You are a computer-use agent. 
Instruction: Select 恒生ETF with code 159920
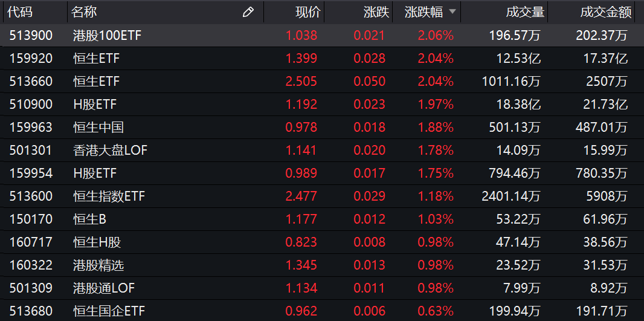pos(96,59)
